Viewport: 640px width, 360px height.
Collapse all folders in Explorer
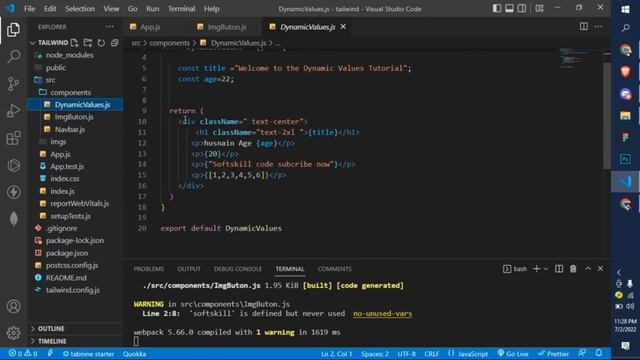[x=115, y=42]
